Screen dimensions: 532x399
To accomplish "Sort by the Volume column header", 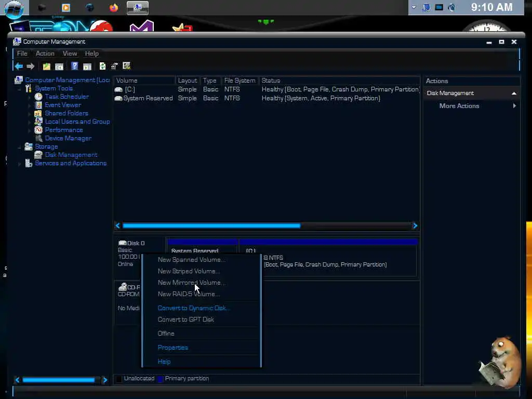I will pos(145,81).
